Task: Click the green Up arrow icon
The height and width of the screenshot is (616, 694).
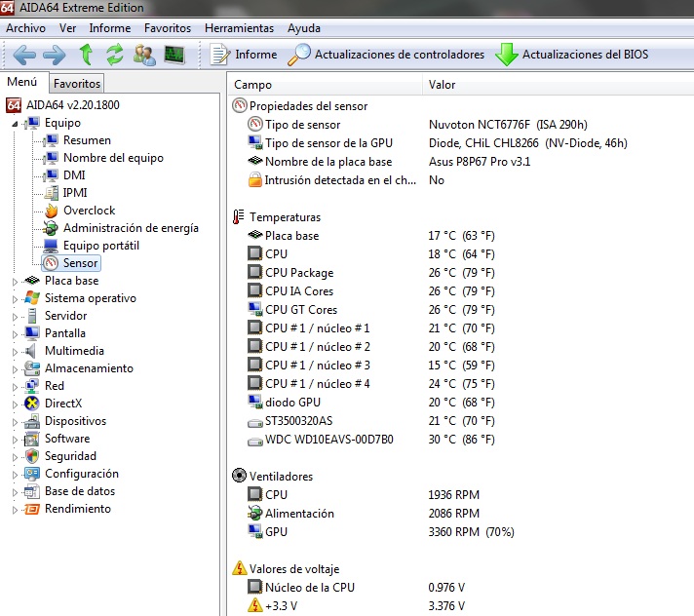Action: [86, 55]
